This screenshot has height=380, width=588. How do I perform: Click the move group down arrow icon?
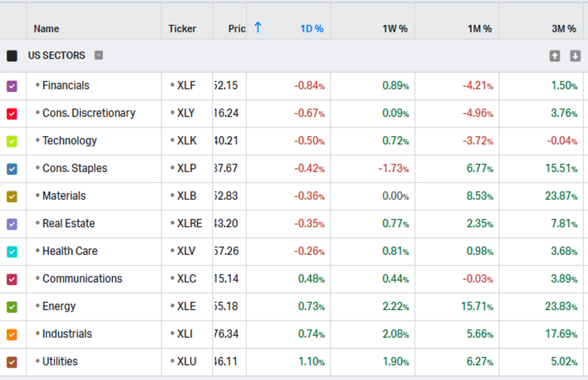575,56
